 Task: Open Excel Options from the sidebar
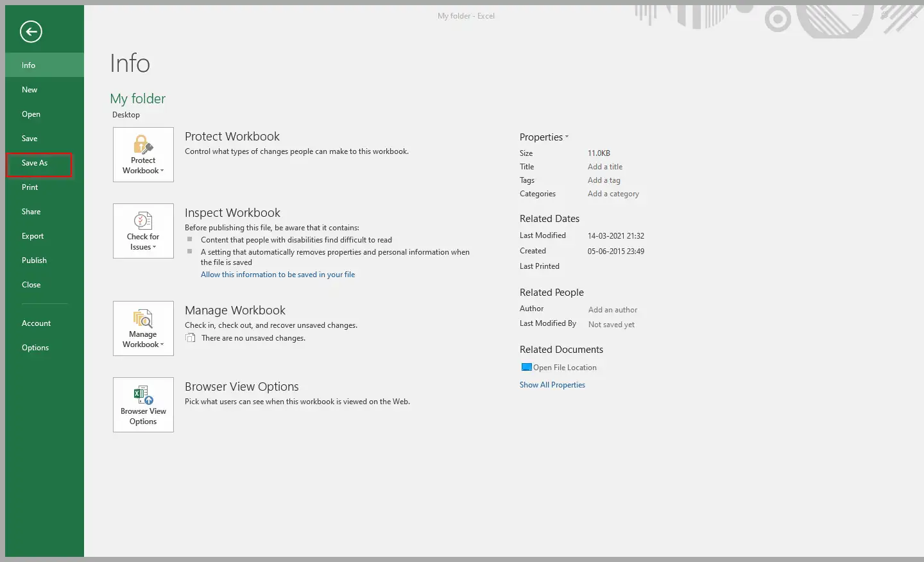click(44, 347)
